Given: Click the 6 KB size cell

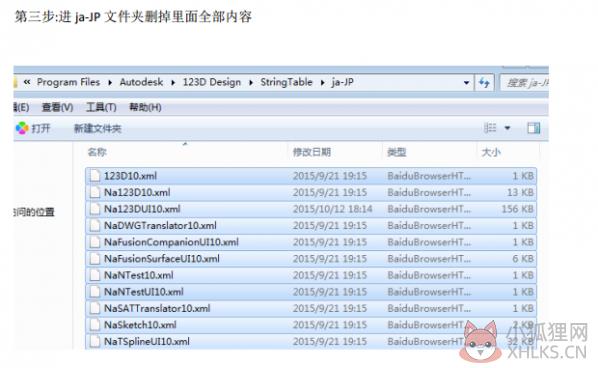Looking at the screenshot, I should click(x=523, y=259).
